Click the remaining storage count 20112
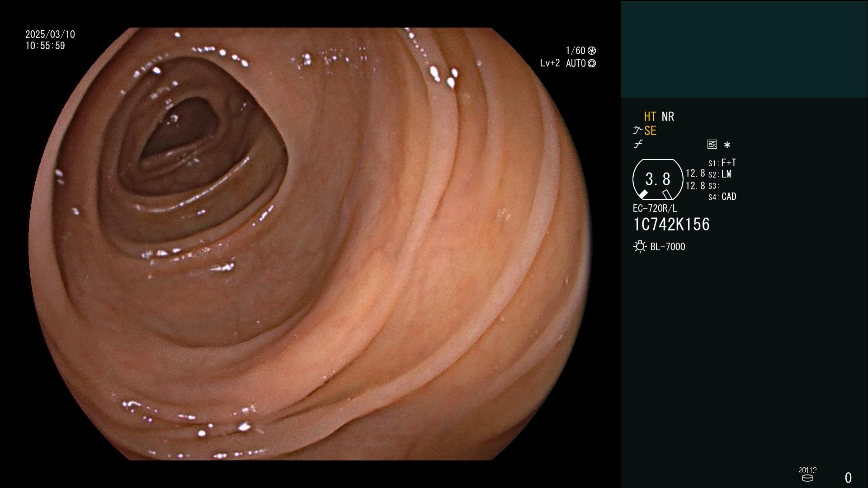The image size is (868, 488). 807,470
